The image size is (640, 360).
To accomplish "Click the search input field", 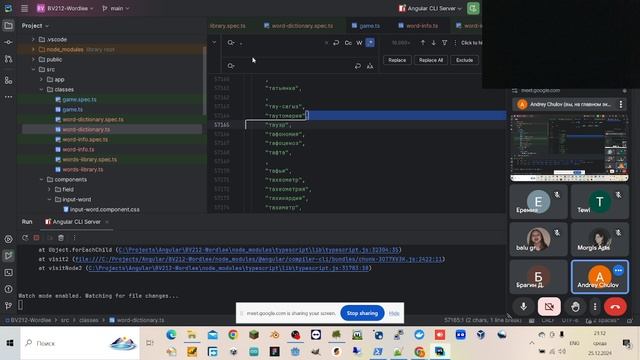I will tap(282, 42).
